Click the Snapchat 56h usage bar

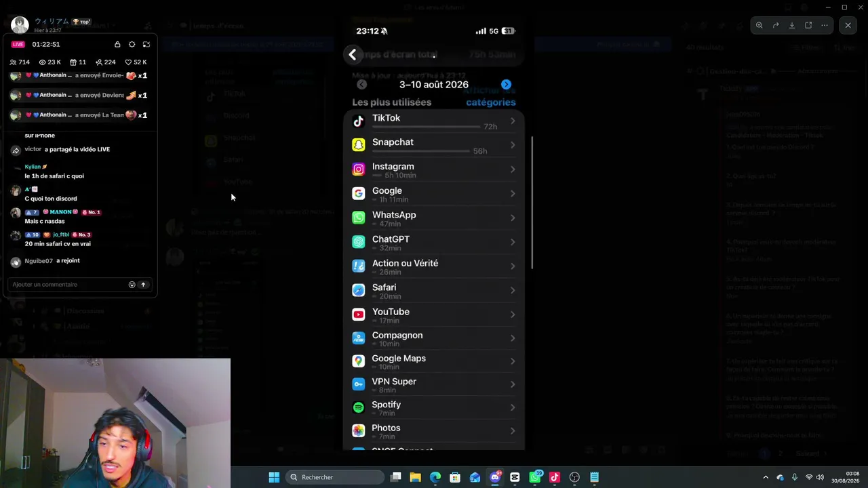(421, 151)
